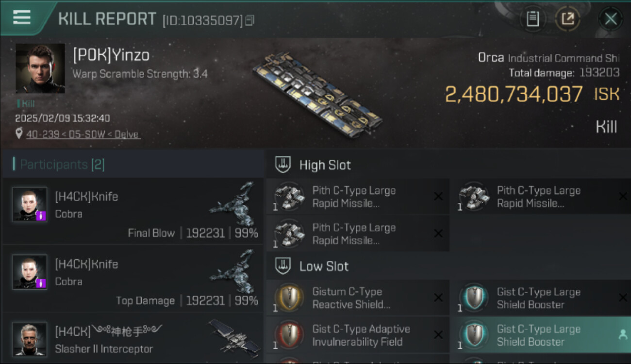Open Knife's Final Blow participant entry
The width and height of the screenshot is (631, 364).
tap(132, 211)
